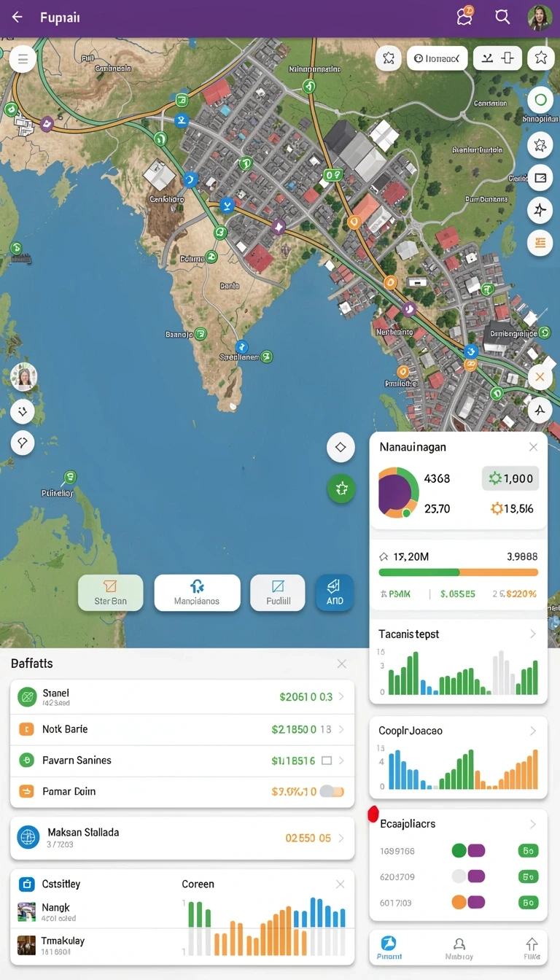Click the green circle map control
This screenshot has width=560, height=980.
tap(540, 99)
